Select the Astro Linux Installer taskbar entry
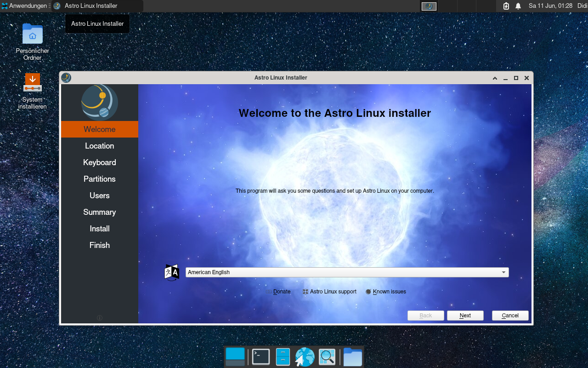Image resolution: width=588 pixels, height=368 pixels. [x=97, y=6]
